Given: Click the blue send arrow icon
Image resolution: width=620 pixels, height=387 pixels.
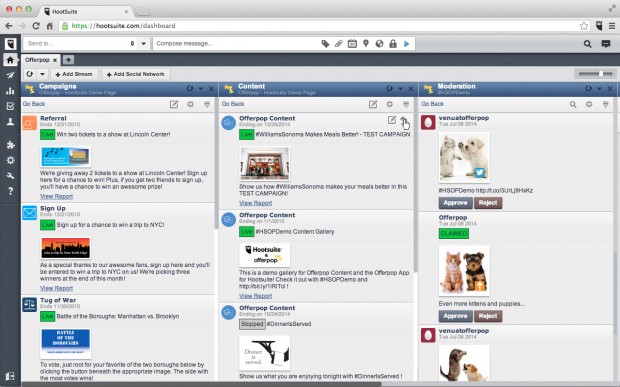Looking at the screenshot, I should [406, 43].
